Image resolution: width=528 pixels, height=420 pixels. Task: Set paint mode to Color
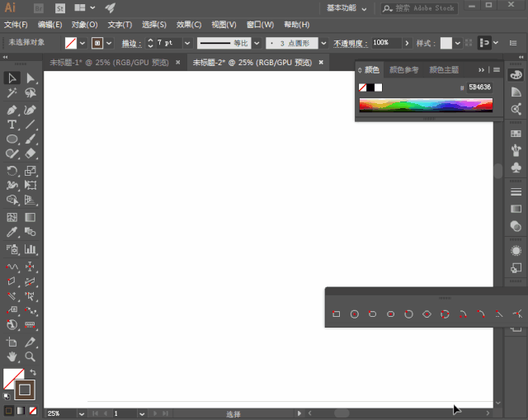pos(9,411)
